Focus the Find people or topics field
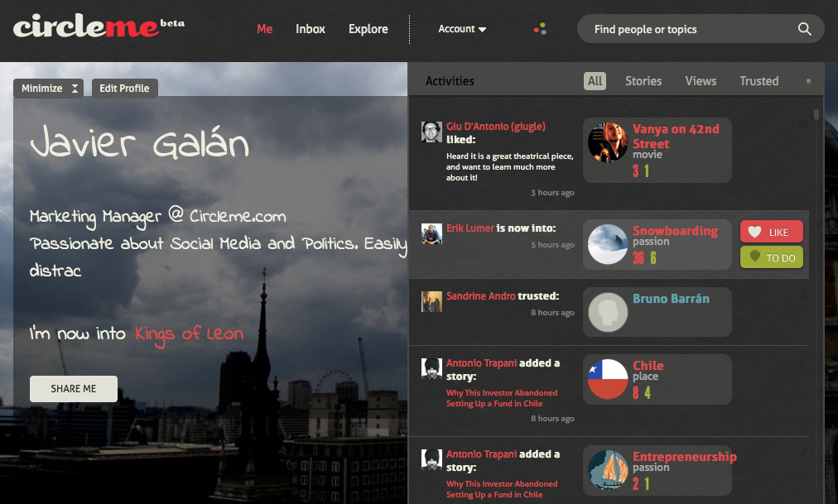 pos(687,29)
